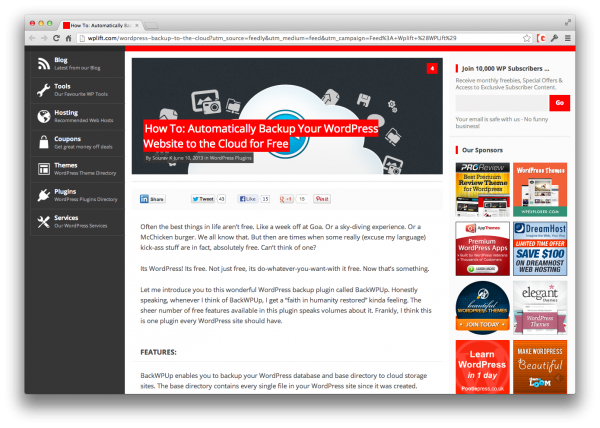This screenshot has width=600, height=428.
Task: Open the red C extension icon
Action: pos(541,38)
